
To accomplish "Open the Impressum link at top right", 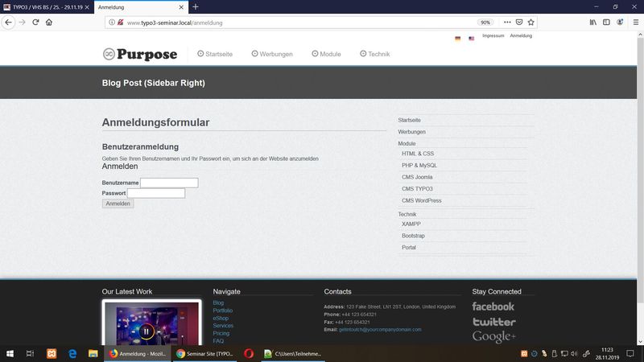I will pos(493,35).
